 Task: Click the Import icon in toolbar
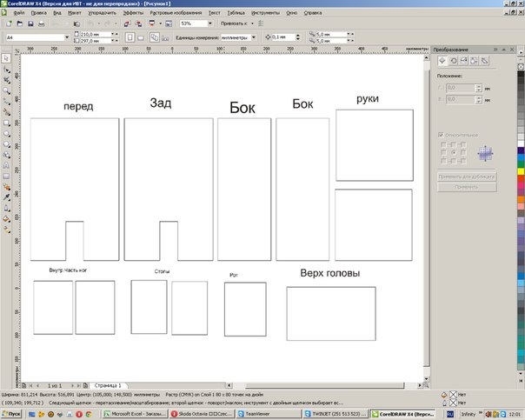(x=127, y=23)
